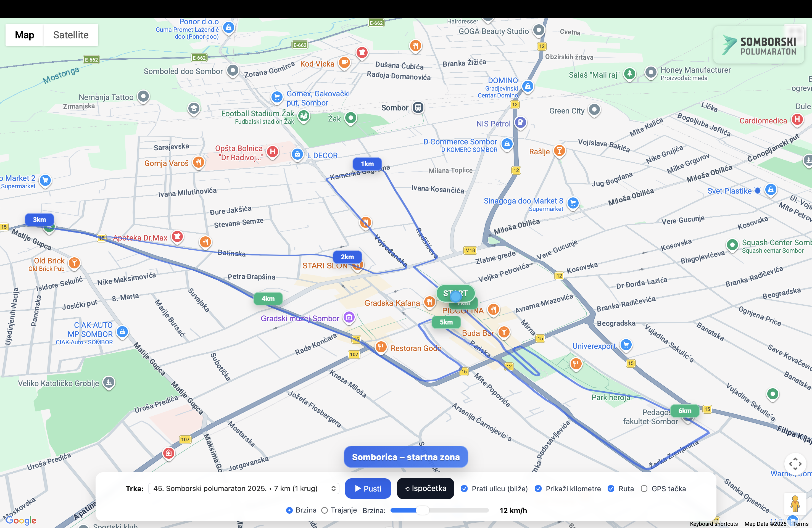Click the Pegman Street View icon

tap(795, 504)
